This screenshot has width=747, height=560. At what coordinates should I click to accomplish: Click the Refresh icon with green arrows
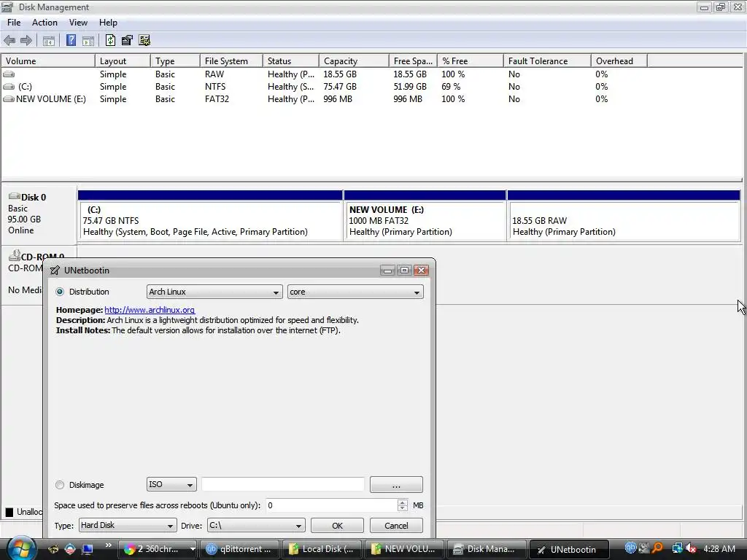(111, 41)
